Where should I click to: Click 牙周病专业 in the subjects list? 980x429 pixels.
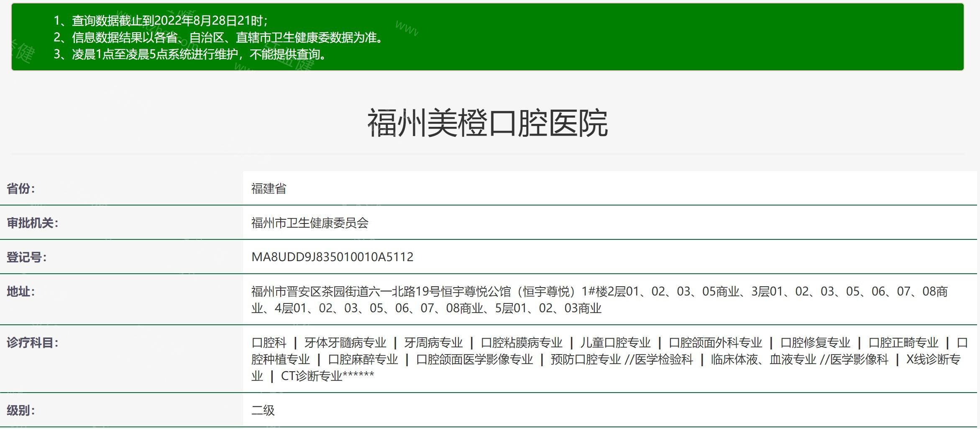(434, 343)
